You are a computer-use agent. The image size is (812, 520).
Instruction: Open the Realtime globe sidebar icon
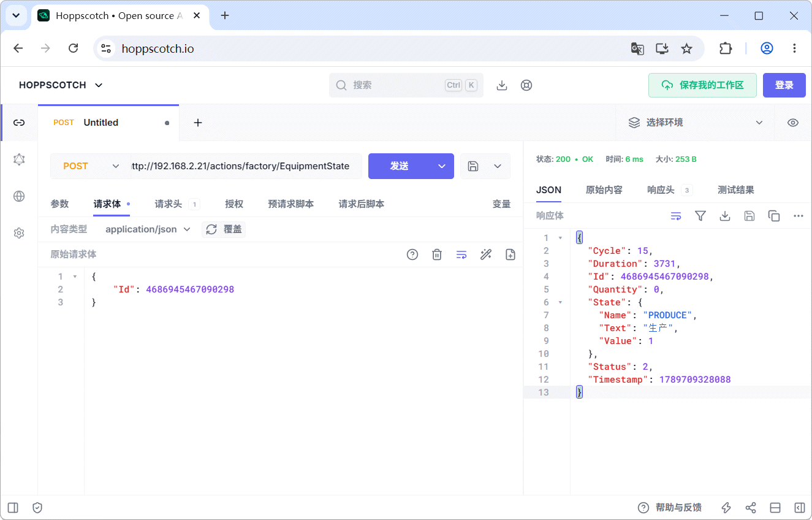click(x=19, y=196)
